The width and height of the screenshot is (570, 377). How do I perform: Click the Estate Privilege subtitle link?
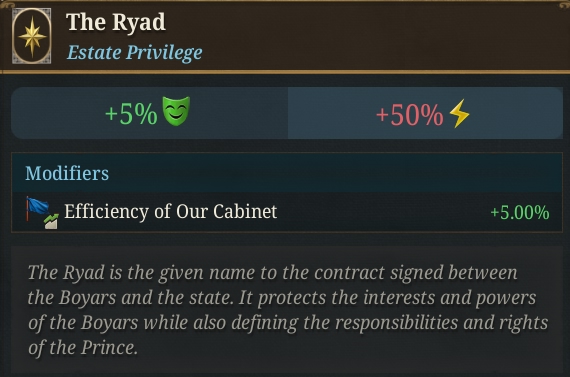tap(135, 52)
